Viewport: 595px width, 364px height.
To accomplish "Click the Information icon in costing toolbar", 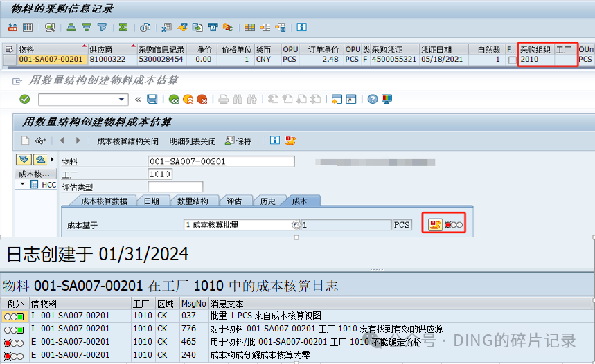I will [275, 140].
